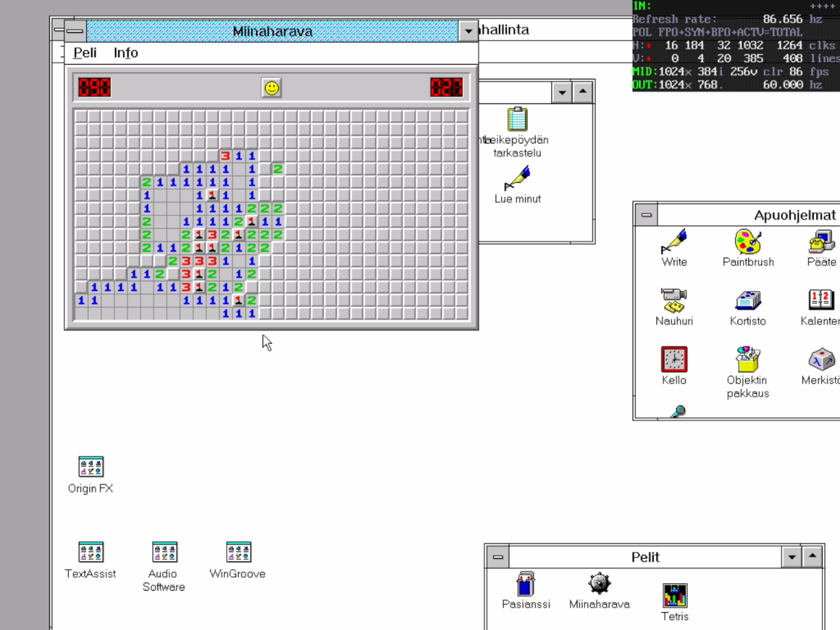This screenshot has width=840, height=630.
Task: Select the Miinaharava icon in Pelit
Action: coord(599,584)
